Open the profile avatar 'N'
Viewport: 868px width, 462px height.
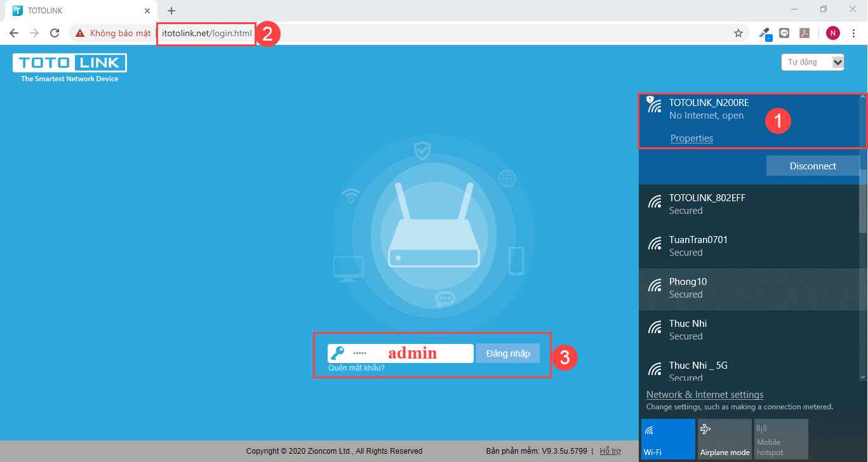tap(833, 33)
